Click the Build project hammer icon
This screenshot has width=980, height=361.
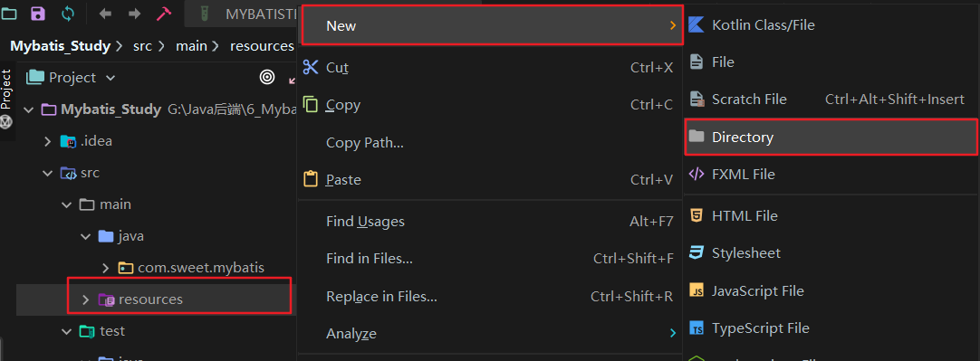(164, 13)
